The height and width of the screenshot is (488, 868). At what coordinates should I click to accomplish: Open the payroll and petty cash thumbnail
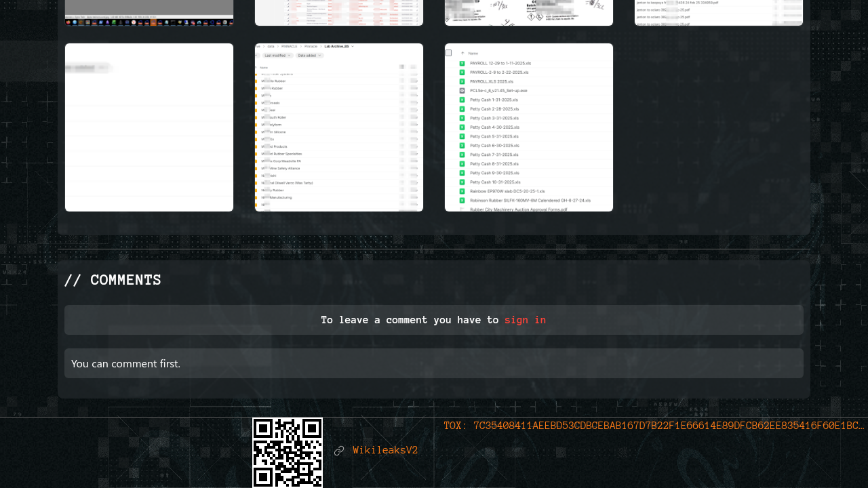(529, 127)
